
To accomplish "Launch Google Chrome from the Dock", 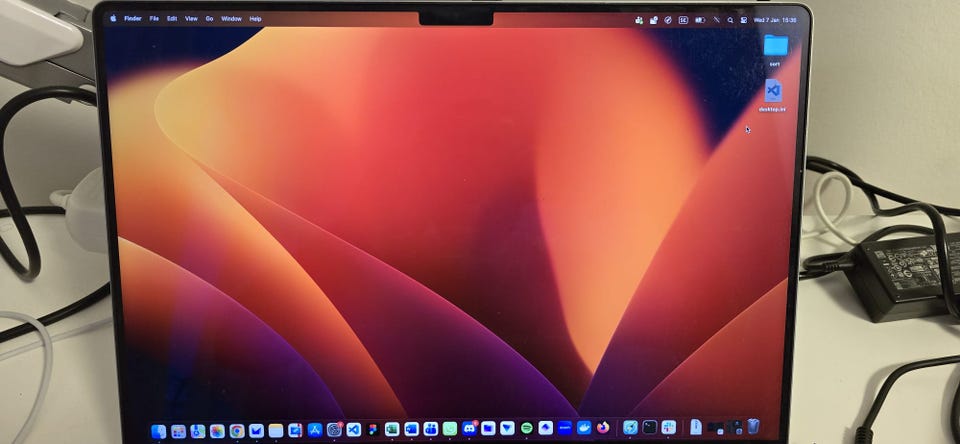I will pos(237,431).
